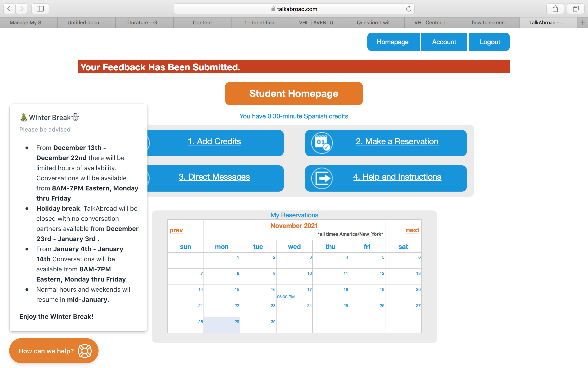
Task: Toggle the Safari sidebar icon
Action: coord(40,9)
